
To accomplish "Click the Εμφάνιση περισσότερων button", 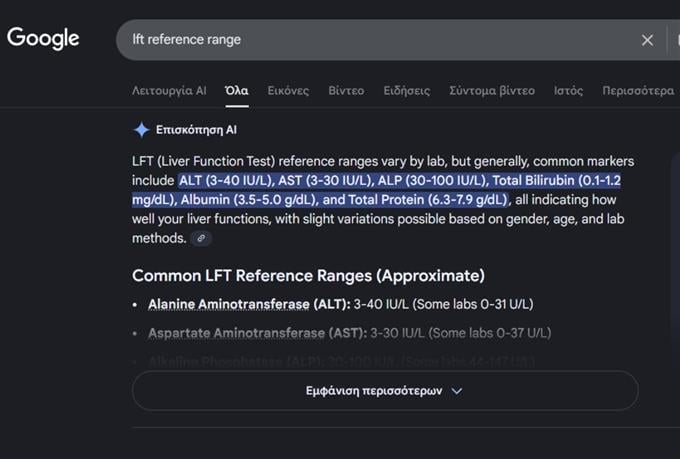I will 385,391.
